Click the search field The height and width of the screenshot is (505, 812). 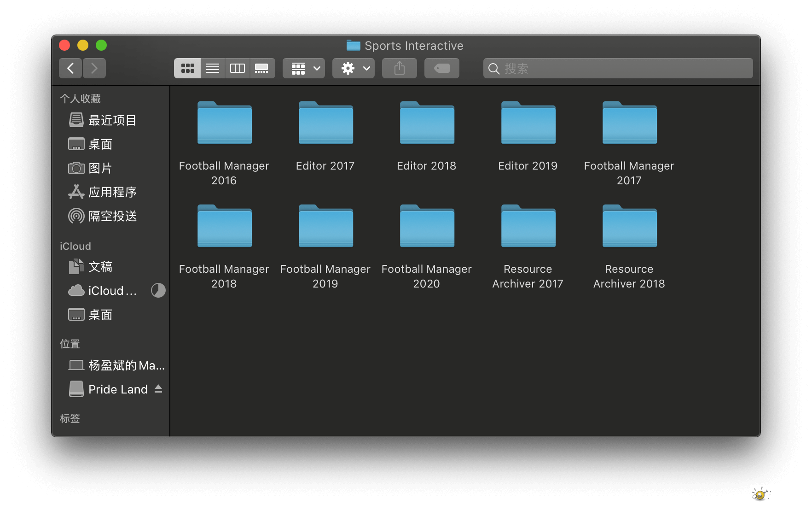tap(618, 68)
